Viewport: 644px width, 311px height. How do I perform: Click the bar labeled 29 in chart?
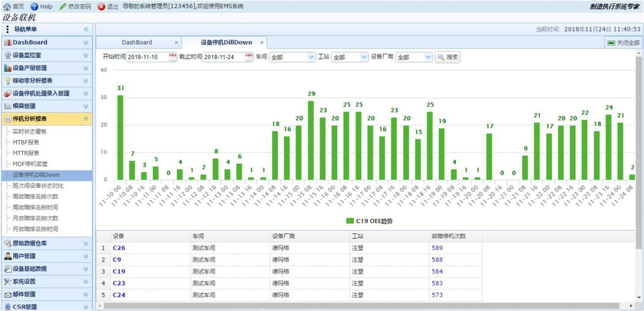point(311,140)
